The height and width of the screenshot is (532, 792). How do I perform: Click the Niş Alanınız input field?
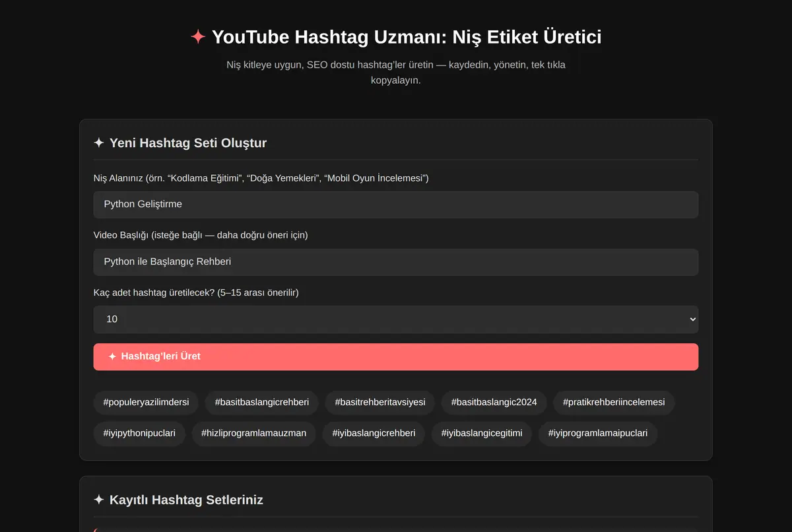[396, 205]
